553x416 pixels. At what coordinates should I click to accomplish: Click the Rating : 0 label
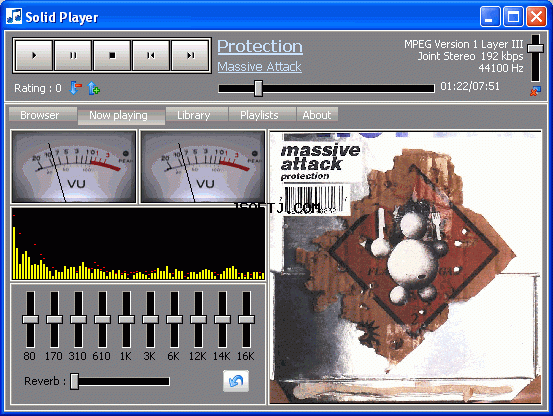38,88
